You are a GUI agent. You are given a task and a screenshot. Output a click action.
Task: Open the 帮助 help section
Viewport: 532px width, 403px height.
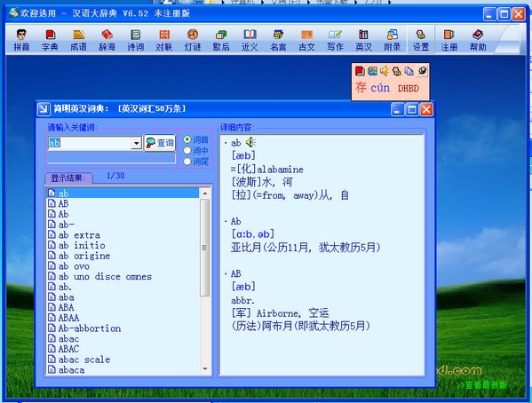[478, 40]
